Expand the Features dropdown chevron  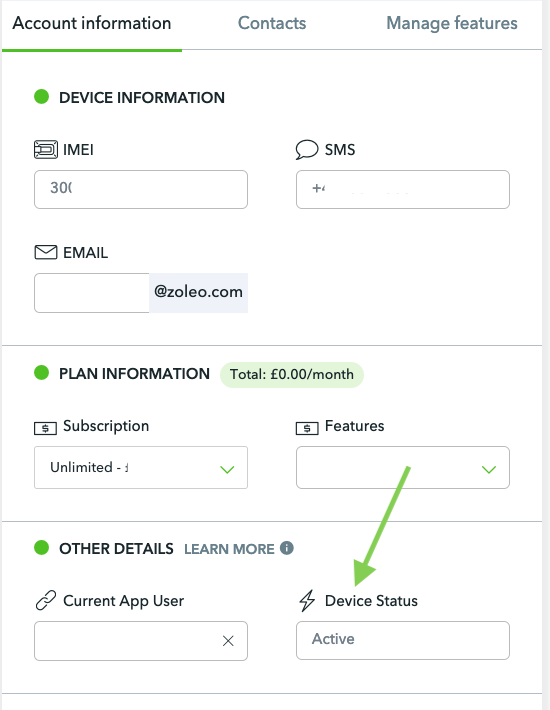point(489,469)
